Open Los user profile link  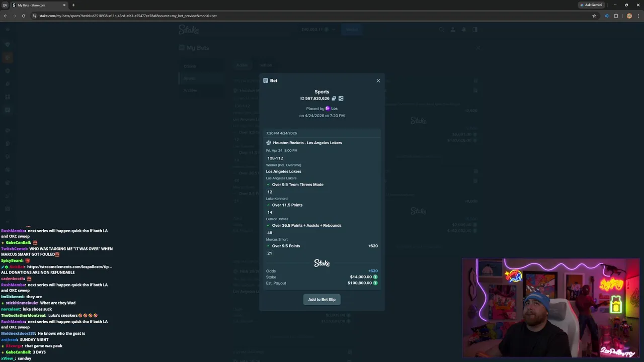point(334,109)
